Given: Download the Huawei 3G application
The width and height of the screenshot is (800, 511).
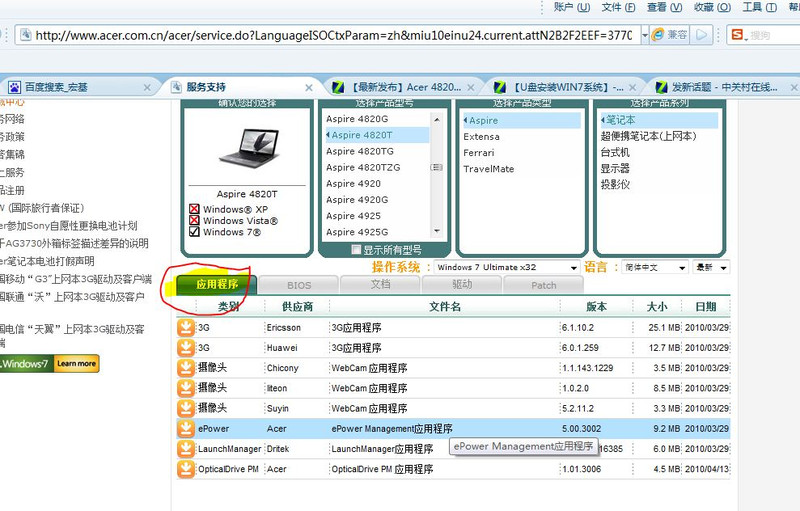Looking at the screenshot, I should (186, 347).
